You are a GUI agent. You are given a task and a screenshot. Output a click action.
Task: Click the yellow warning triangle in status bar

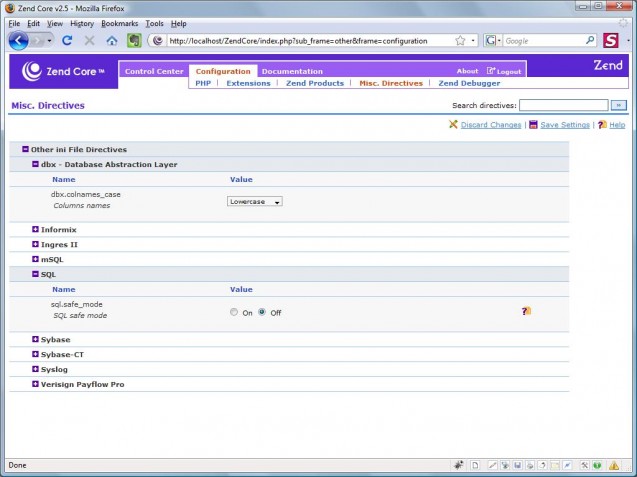coord(614,465)
